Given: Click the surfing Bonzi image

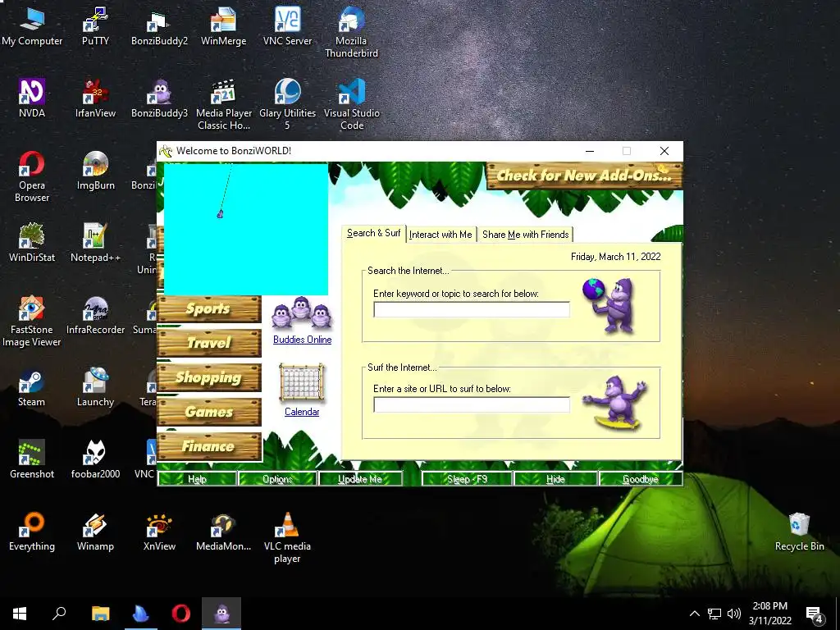Looking at the screenshot, I should (616, 402).
